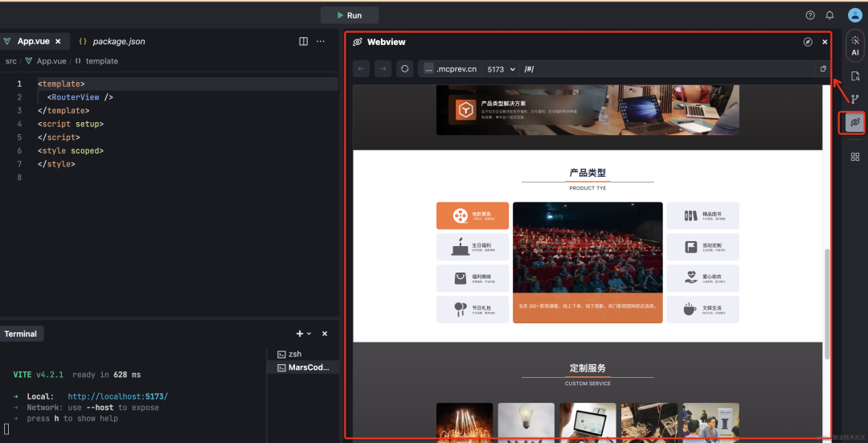Add a new terminal with plus icon

pyautogui.click(x=300, y=334)
